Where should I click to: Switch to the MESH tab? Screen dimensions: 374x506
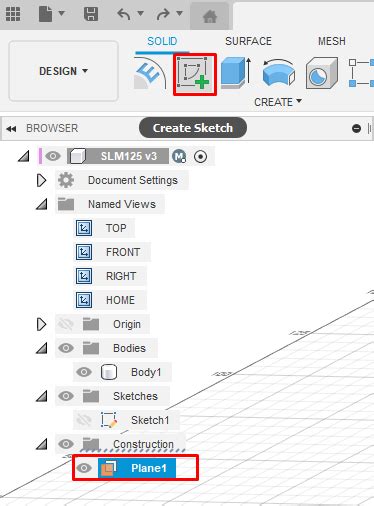pyautogui.click(x=332, y=41)
